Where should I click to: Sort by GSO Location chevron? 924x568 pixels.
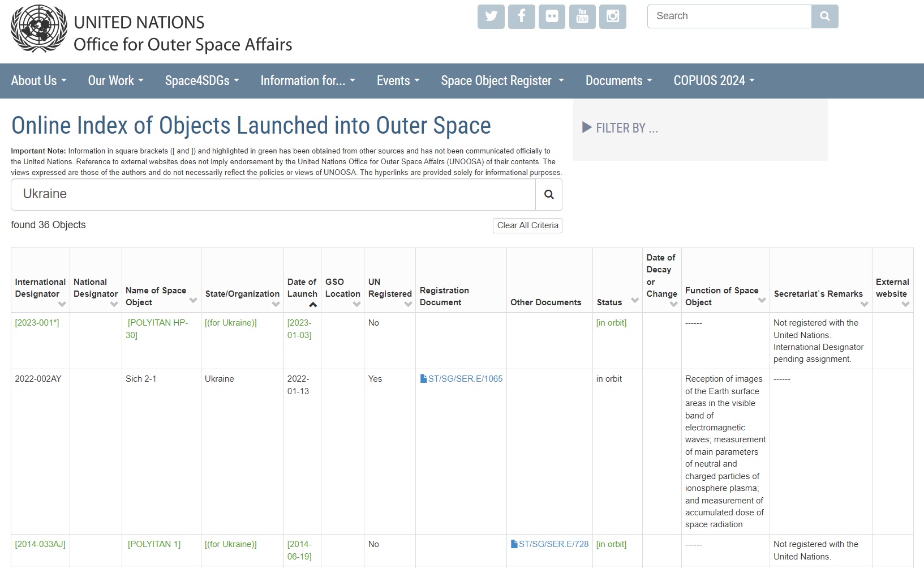[356, 305]
